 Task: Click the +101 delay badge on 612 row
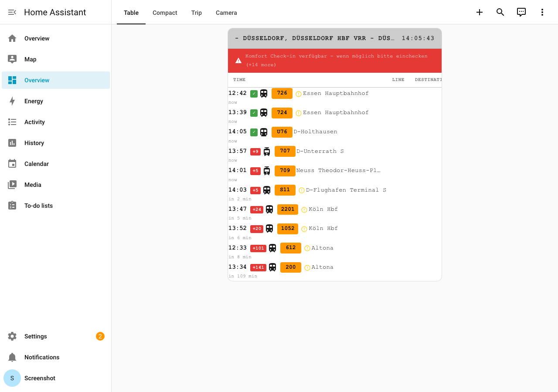tap(258, 248)
